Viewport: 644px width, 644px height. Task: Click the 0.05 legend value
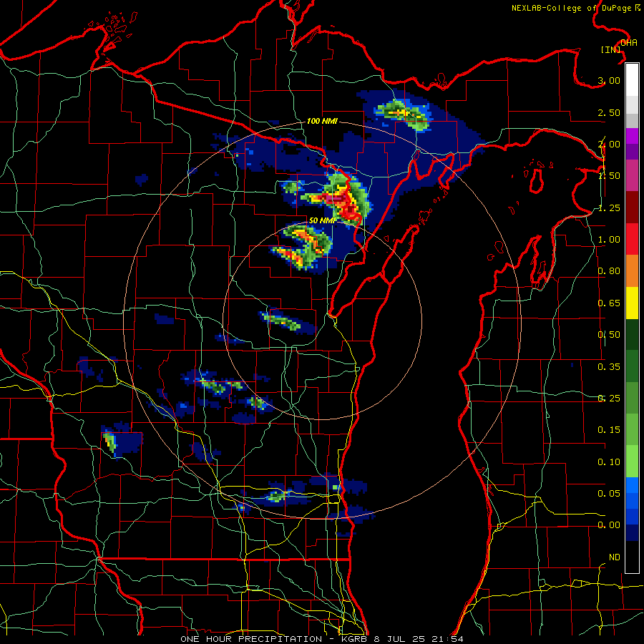609,493
